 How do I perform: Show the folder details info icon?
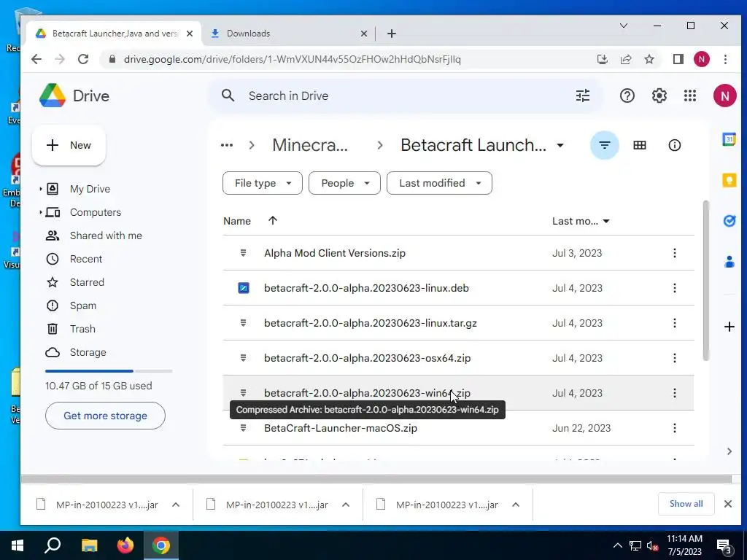675,145
